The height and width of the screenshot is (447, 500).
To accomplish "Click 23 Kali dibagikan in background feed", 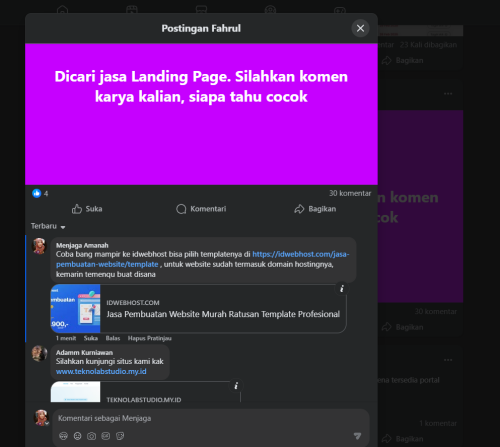I will click(428, 45).
